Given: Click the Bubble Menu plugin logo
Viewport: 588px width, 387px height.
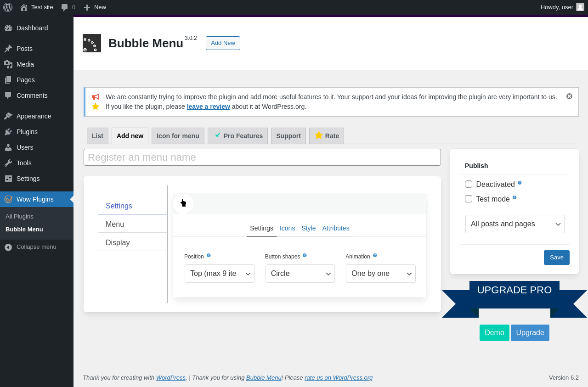Looking at the screenshot, I should point(92,43).
